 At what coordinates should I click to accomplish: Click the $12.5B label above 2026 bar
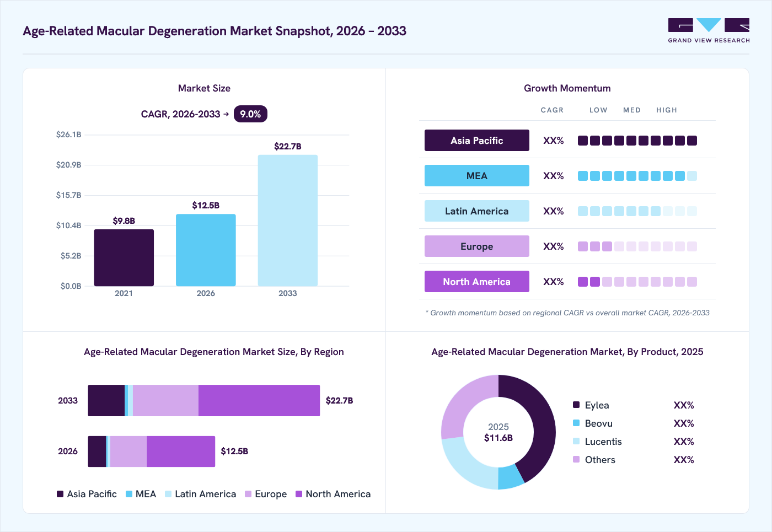coord(206,205)
